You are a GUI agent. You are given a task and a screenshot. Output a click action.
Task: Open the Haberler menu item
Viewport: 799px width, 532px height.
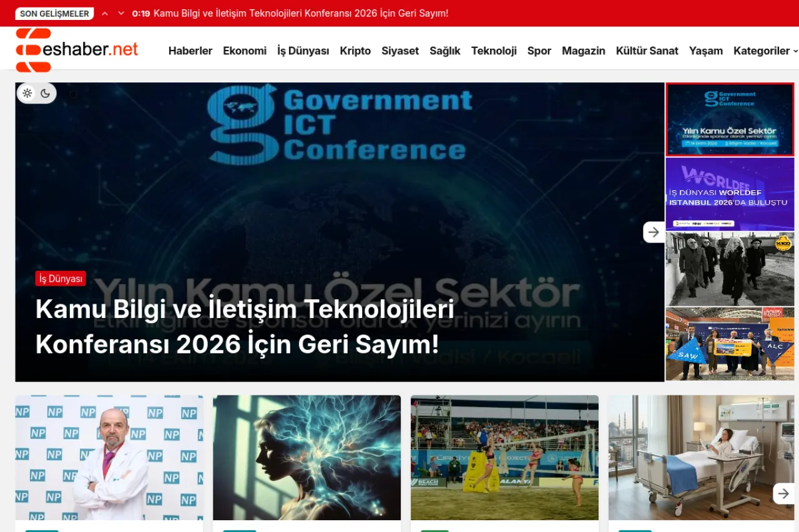[190, 51]
